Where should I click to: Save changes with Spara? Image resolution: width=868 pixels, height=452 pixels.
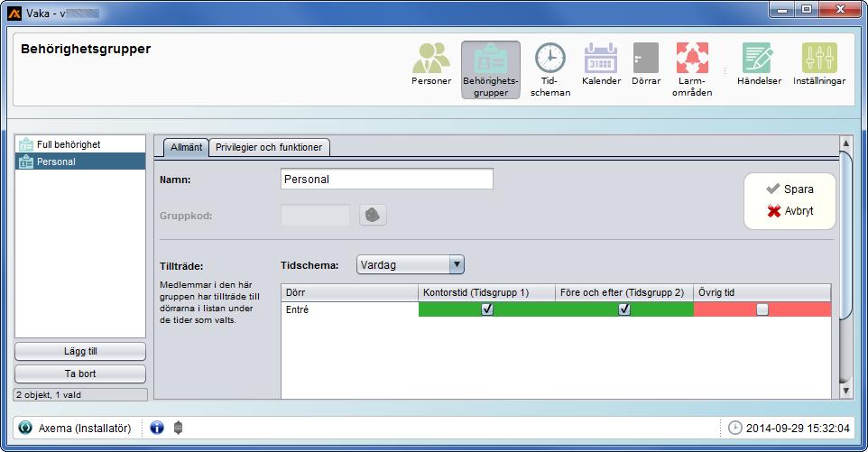pos(790,189)
